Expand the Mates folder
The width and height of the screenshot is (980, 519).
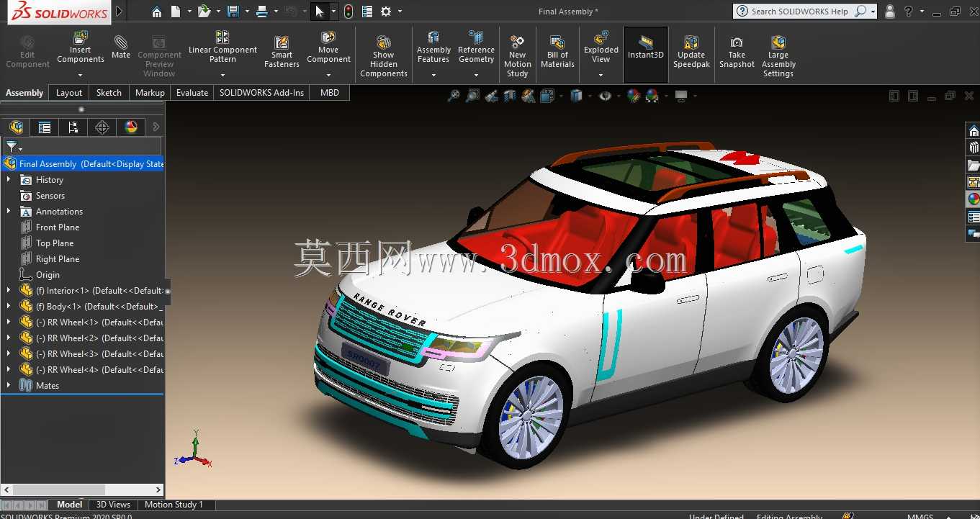(x=9, y=386)
